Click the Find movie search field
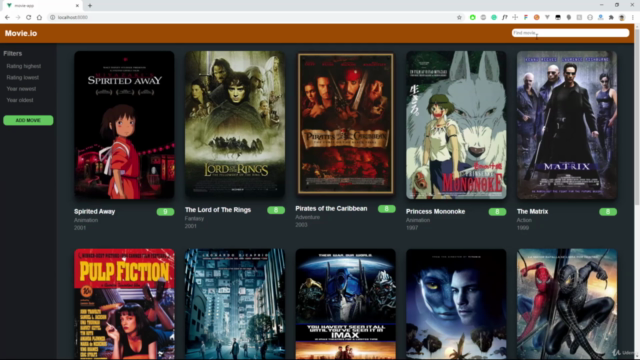 [570, 33]
